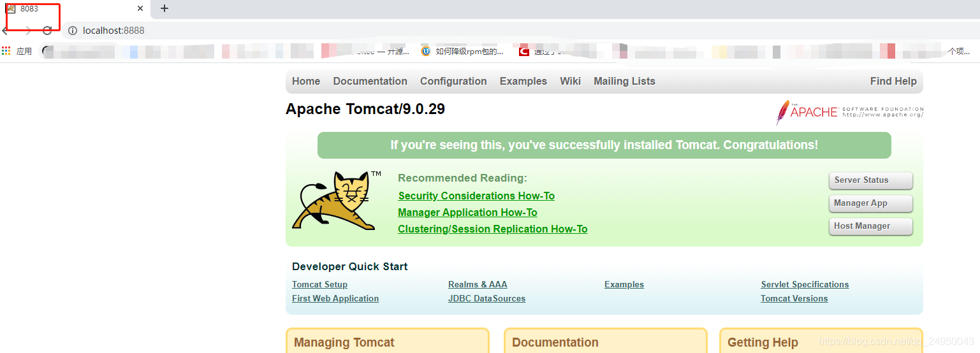Click the 应用 apps bookmark label
980x353 pixels.
[24, 52]
